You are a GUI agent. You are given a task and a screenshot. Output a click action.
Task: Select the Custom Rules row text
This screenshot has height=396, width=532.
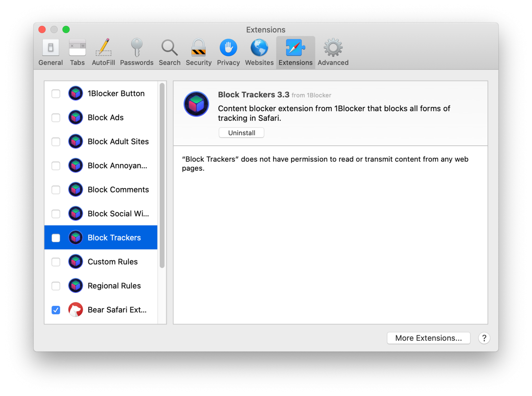[112, 262]
